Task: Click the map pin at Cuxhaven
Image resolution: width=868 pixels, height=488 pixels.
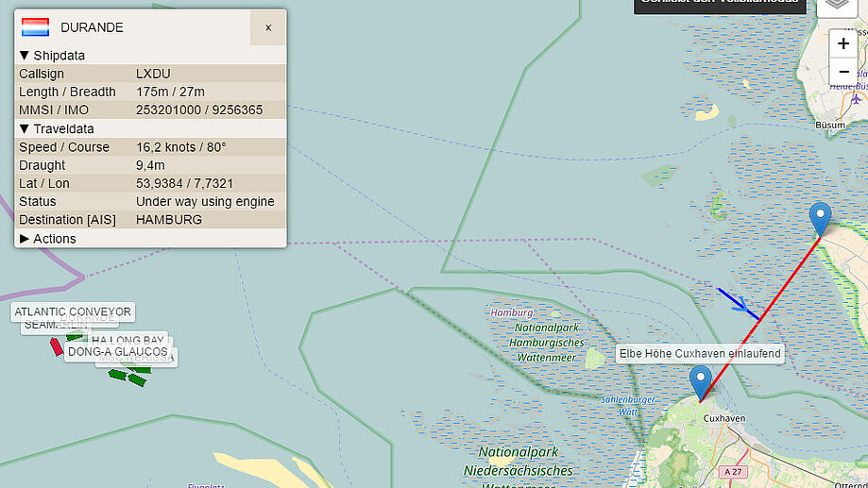Action: point(700,382)
